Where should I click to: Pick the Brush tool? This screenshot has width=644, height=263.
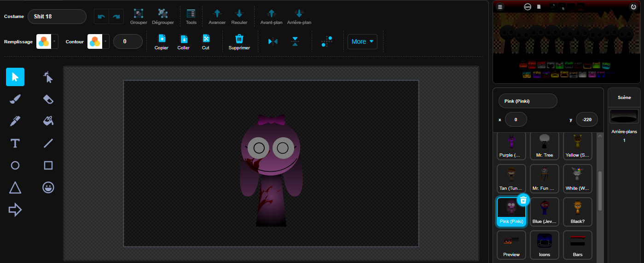point(15,99)
